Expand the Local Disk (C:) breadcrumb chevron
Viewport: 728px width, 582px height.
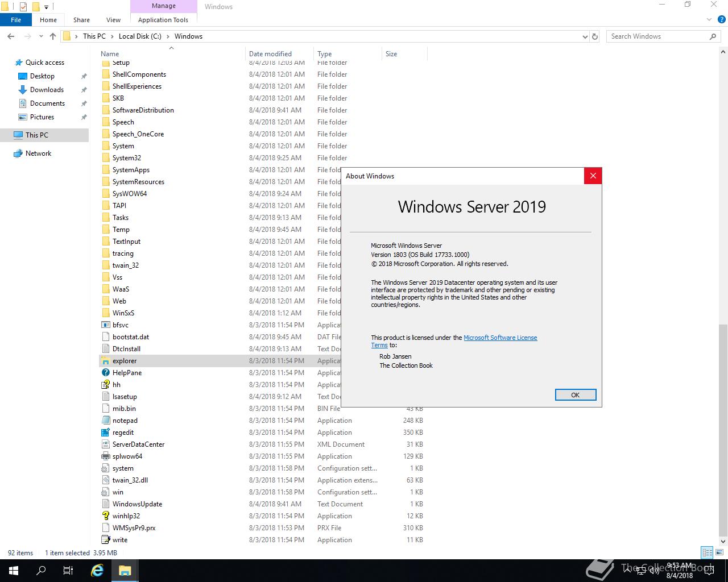[x=168, y=36]
